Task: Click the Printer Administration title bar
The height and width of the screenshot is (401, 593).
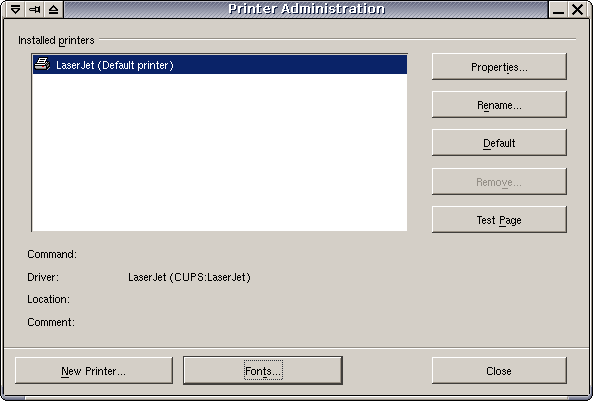Action: (306, 9)
